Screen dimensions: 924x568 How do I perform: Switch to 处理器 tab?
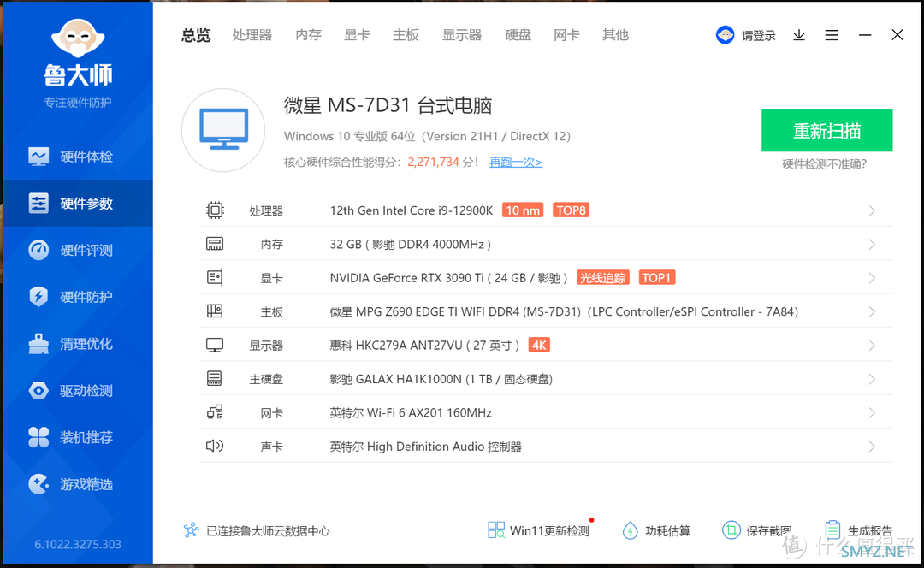click(252, 35)
